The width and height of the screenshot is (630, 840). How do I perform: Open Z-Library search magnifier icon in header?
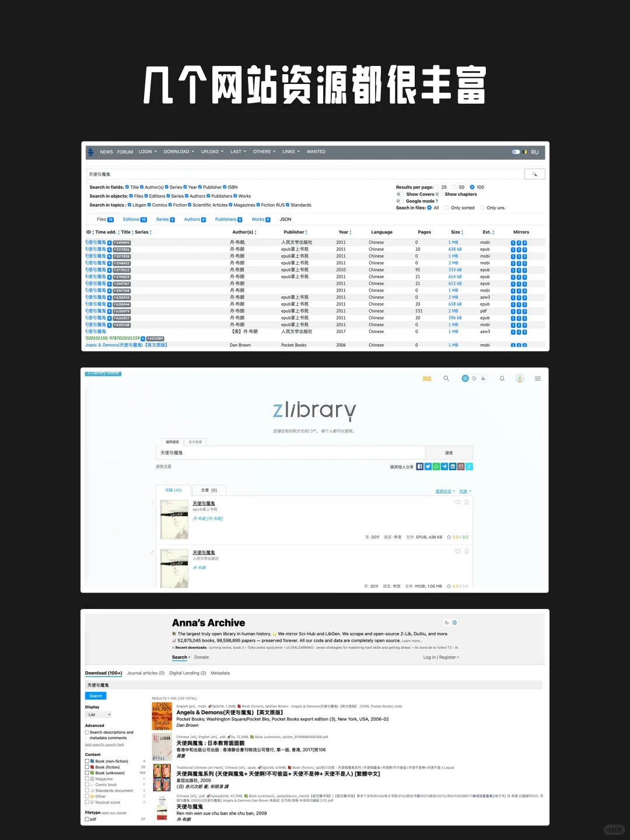(446, 379)
